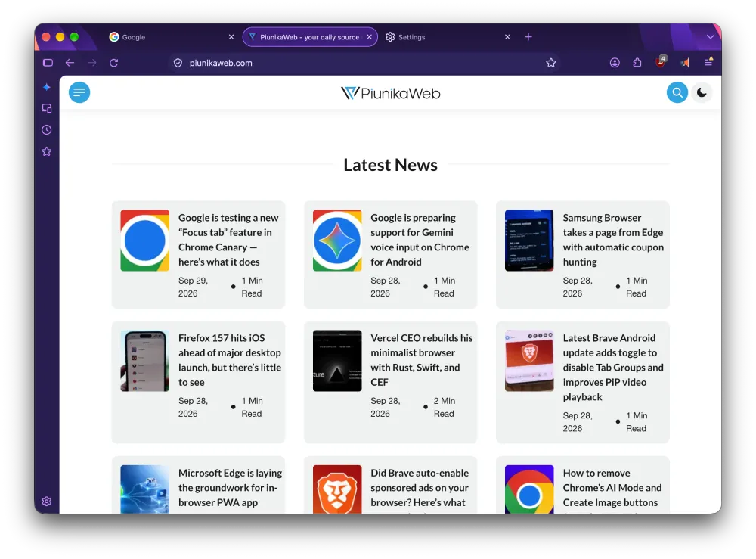Switch to the Settings tab
Screen dimensions: 756x559
tap(448, 37)
